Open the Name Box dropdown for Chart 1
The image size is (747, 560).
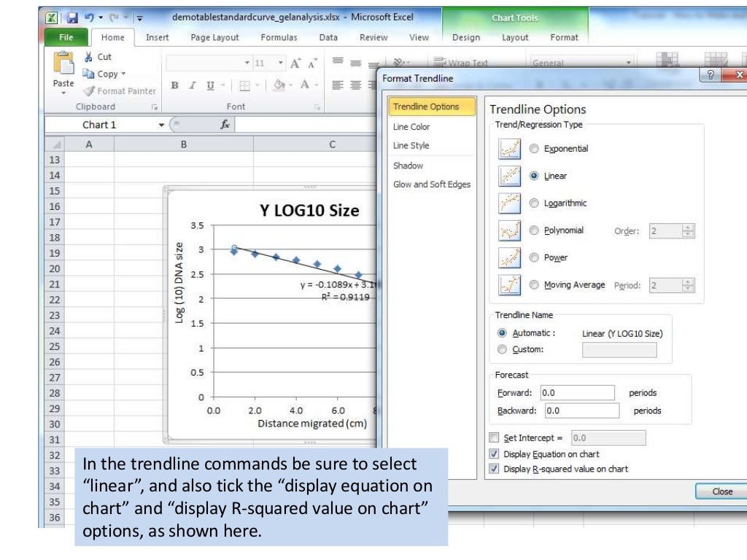(161, 125)
